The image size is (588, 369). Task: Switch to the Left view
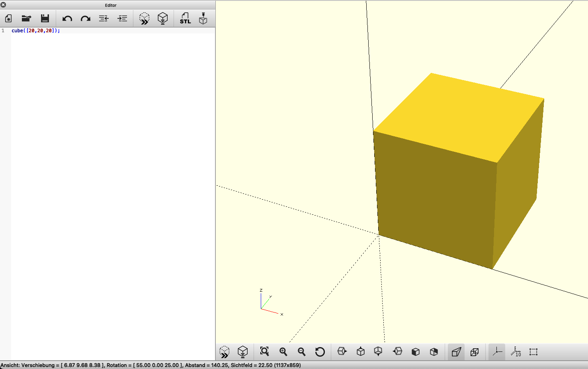pyautogui.click(x=397, y=351)
